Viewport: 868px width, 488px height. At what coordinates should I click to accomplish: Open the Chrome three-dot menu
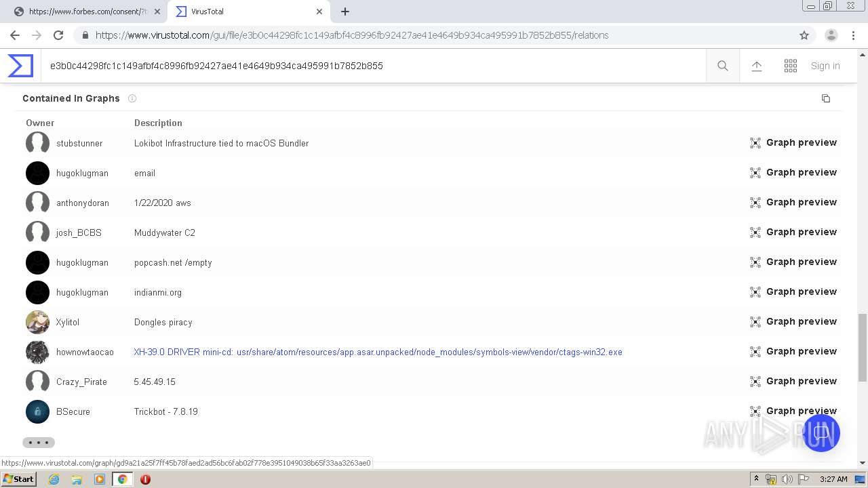pos(853,35)
